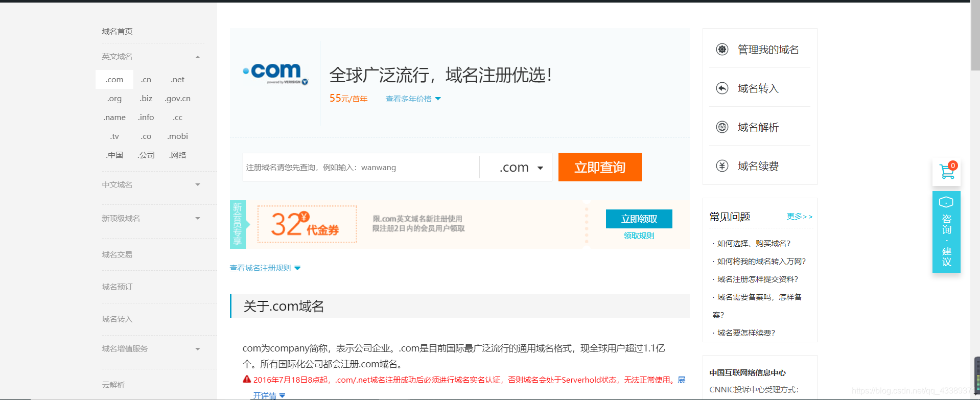The image size is (980, 400).
Task: Select the .cc domain option
Action: coord(178,117)
